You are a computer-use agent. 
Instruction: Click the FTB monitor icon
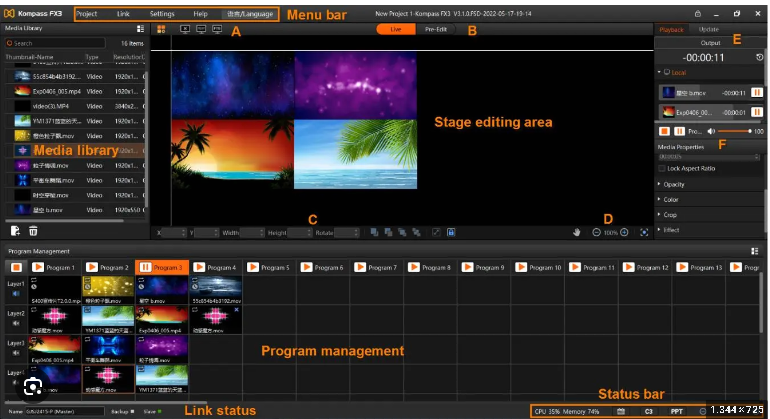(217, 29)
